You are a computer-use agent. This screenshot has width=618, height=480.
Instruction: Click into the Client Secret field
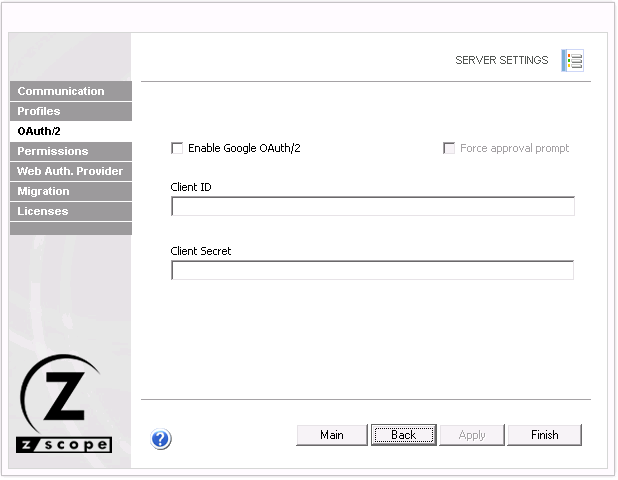(373, 271)
